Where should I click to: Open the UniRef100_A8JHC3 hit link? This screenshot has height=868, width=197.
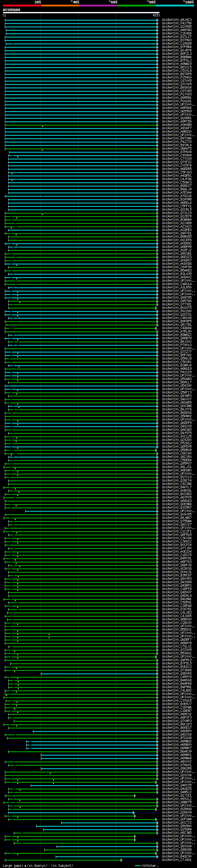pyautogui.click(x=176, y=20)
